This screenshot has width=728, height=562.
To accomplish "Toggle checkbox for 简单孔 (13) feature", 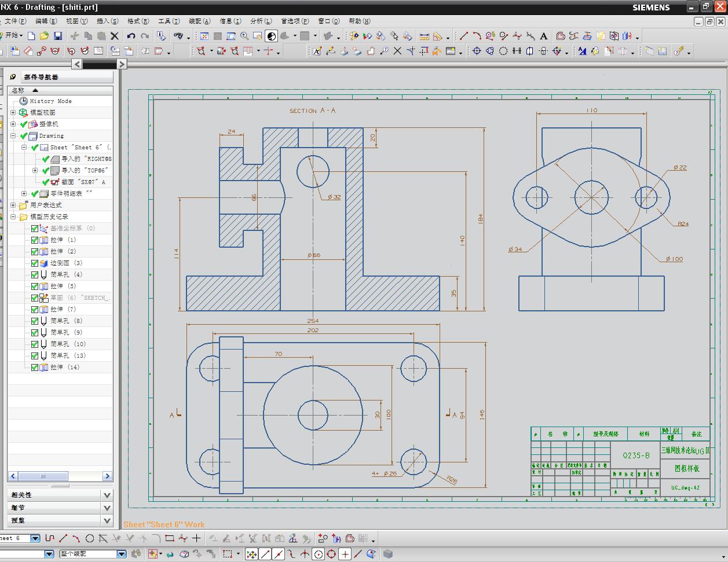I will coord(35,356).
